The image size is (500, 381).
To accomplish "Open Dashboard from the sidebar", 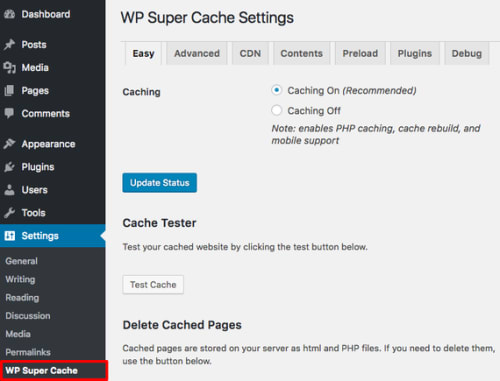I will pos(53,14).
